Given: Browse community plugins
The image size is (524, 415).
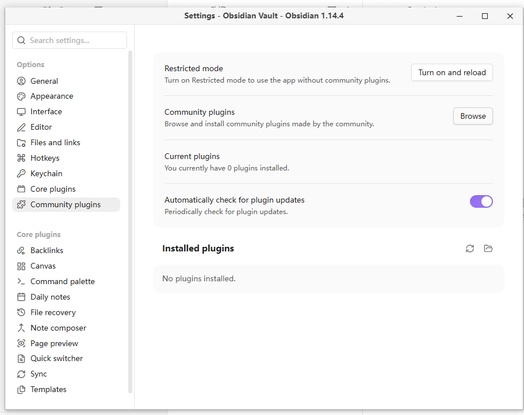Looking at the screenshot, I should coord(473,116).
